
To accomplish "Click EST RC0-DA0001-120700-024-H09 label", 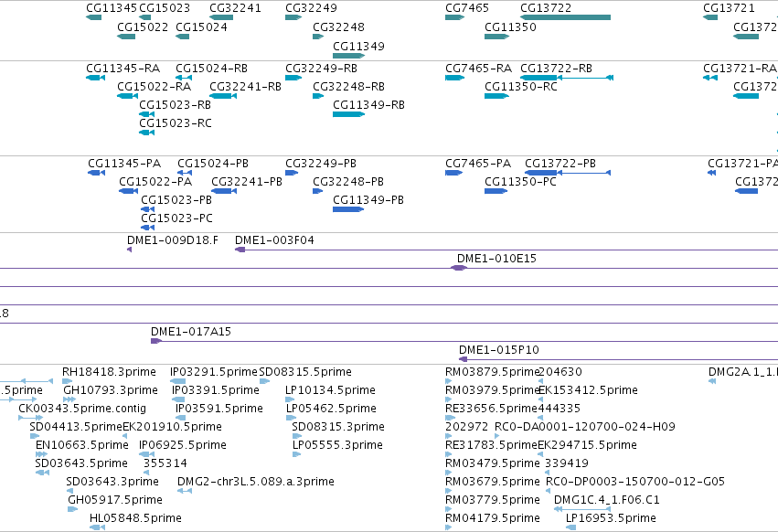I will coord(585,427).
